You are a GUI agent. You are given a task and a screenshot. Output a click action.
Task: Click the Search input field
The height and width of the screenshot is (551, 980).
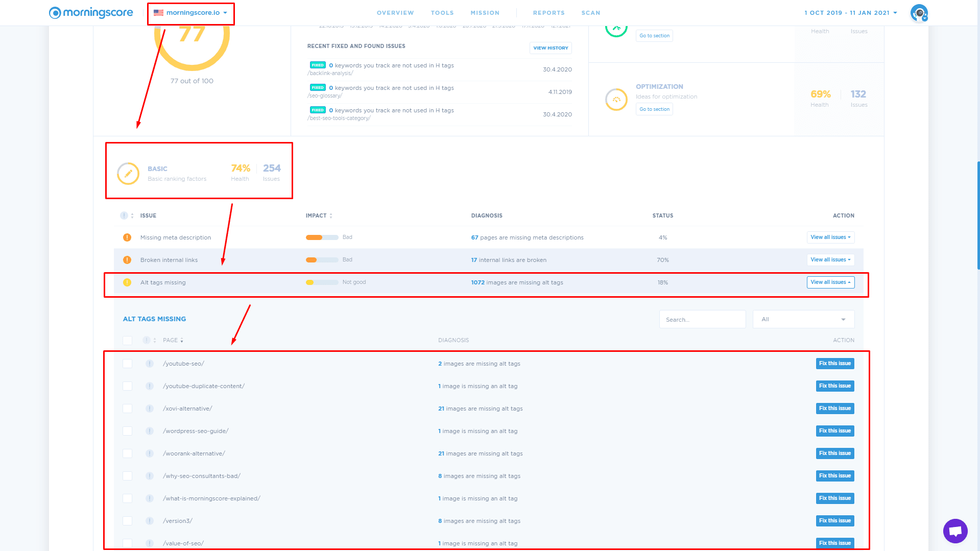pyautogui.click(x=702, y=320)
